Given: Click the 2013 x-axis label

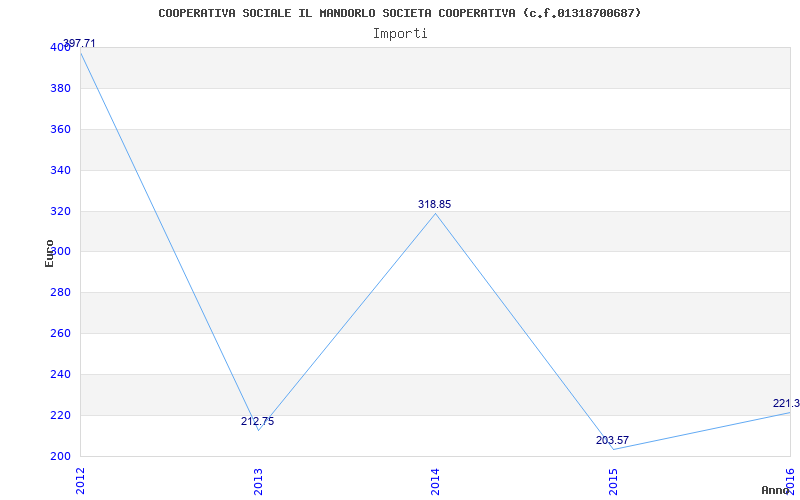Looking at the screenshot, I should (258, 481).
